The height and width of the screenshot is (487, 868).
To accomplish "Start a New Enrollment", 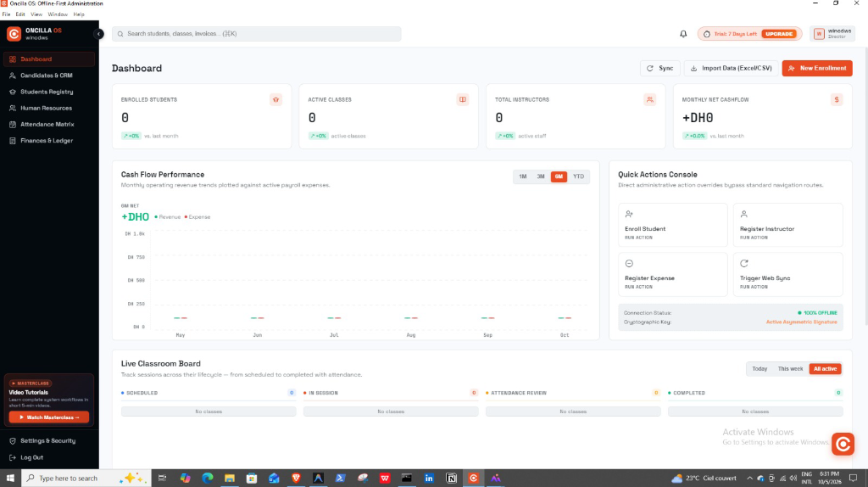I will coord(817,68).
